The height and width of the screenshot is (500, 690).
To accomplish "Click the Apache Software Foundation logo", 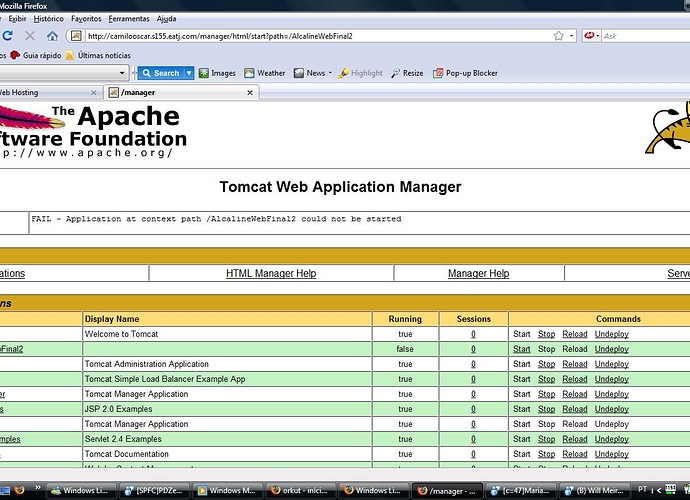I will click(93, 132).
